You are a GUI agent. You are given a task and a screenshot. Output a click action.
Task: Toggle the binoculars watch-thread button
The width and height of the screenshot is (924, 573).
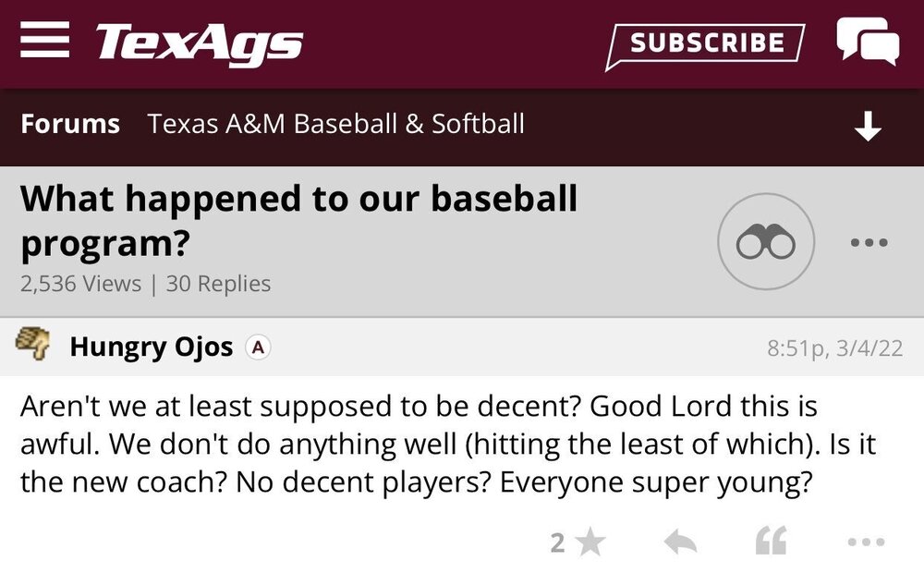tap(766, 242)
